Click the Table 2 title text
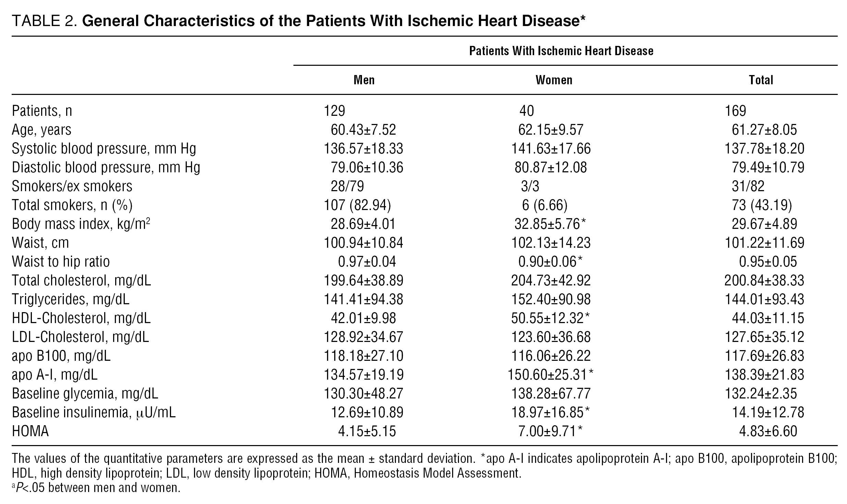Screen dimensions: 847x504 (298, 21)
